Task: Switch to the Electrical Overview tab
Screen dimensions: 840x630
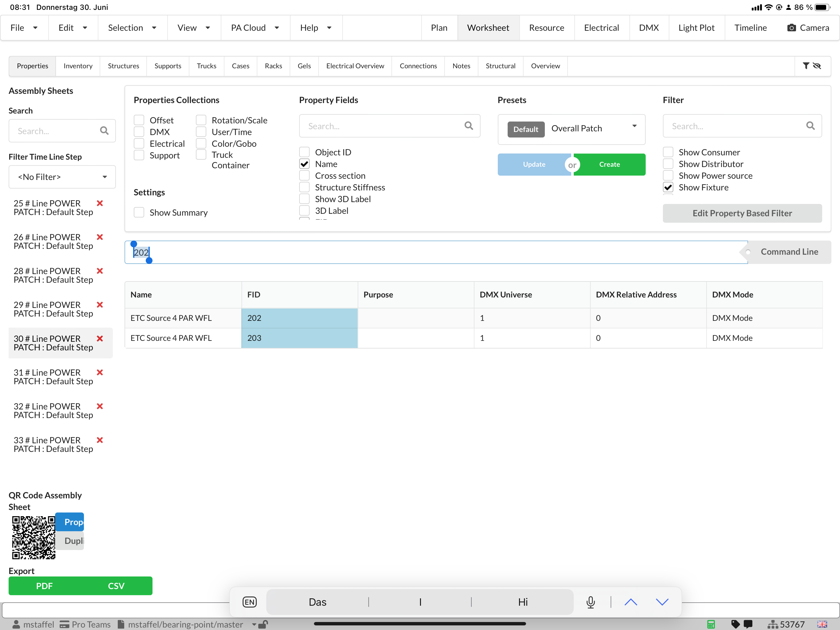Action: (355, 66)
